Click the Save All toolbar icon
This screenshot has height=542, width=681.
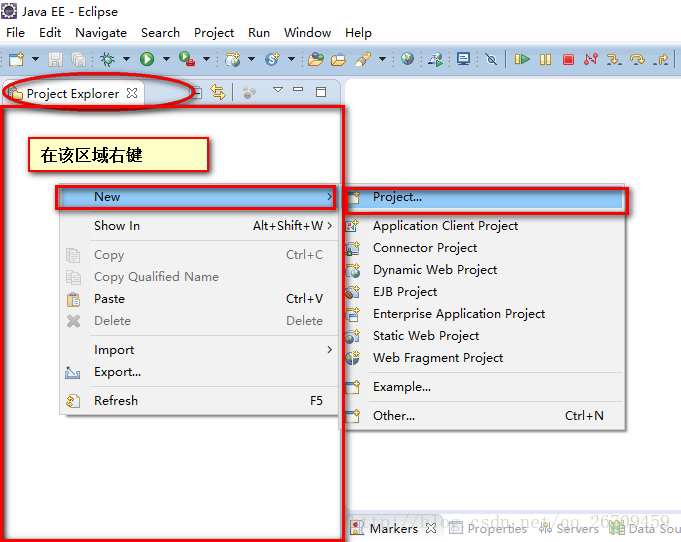[78, 59]
